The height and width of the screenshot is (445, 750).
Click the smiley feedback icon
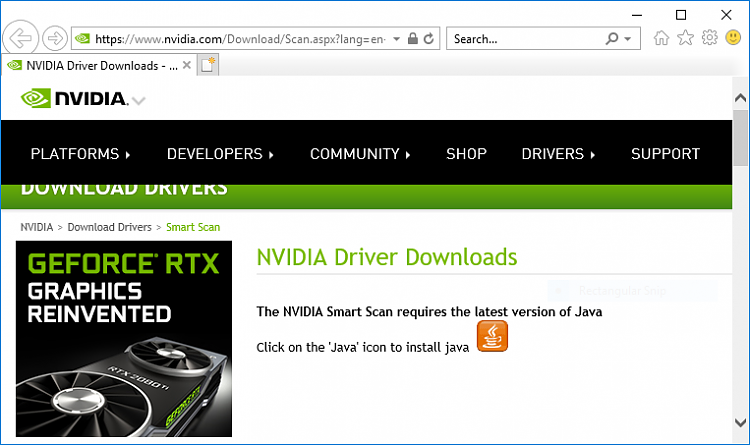[733, 37]
